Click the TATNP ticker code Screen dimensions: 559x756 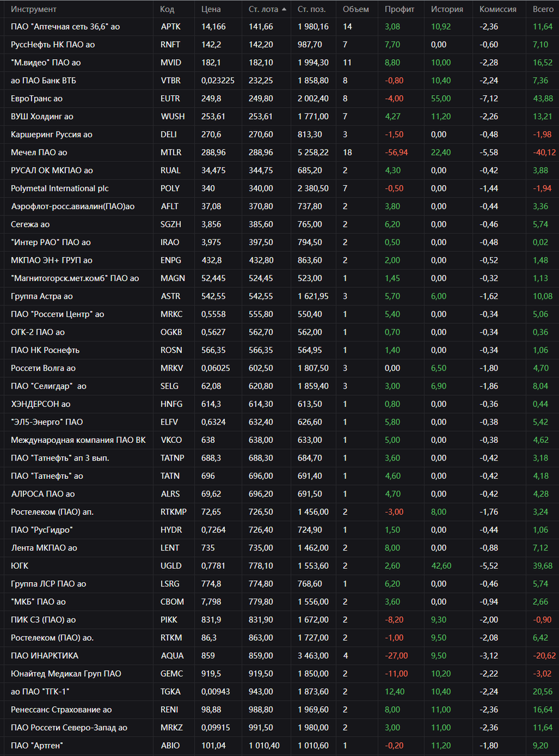pos(172,458)
